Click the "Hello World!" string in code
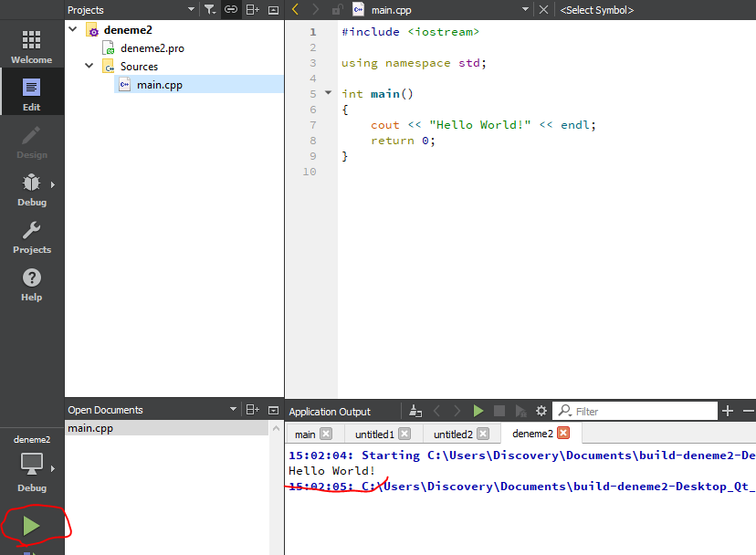 480,125
